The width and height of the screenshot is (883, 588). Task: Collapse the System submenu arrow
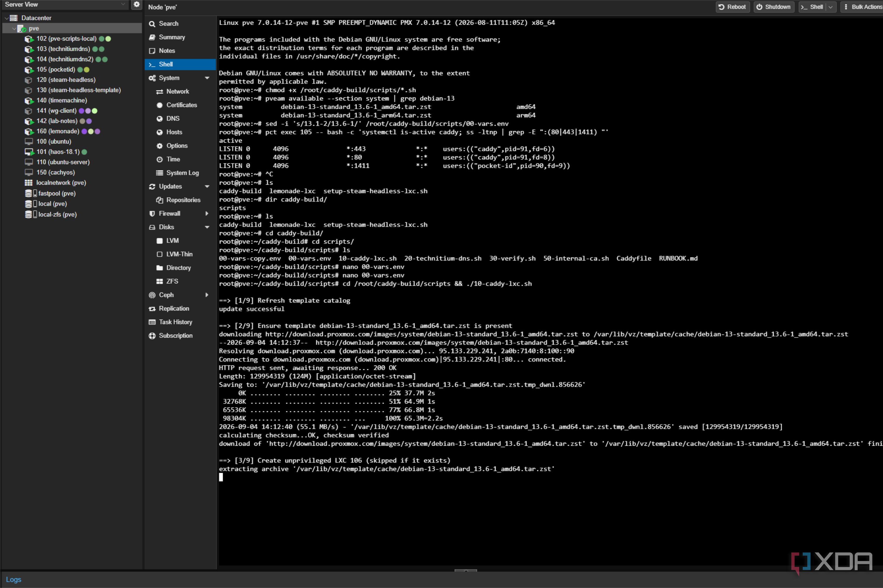(x=207, y=78)
